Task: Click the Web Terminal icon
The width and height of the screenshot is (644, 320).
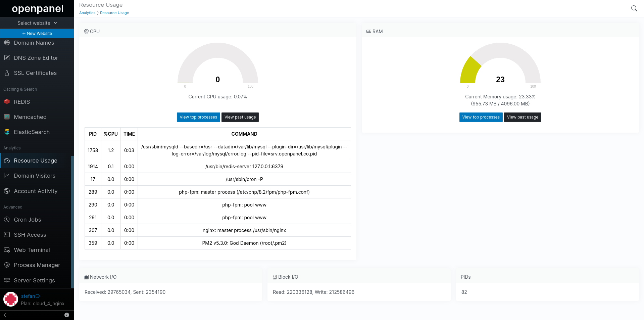Action: pyautogui.click(x=7, y=250)
